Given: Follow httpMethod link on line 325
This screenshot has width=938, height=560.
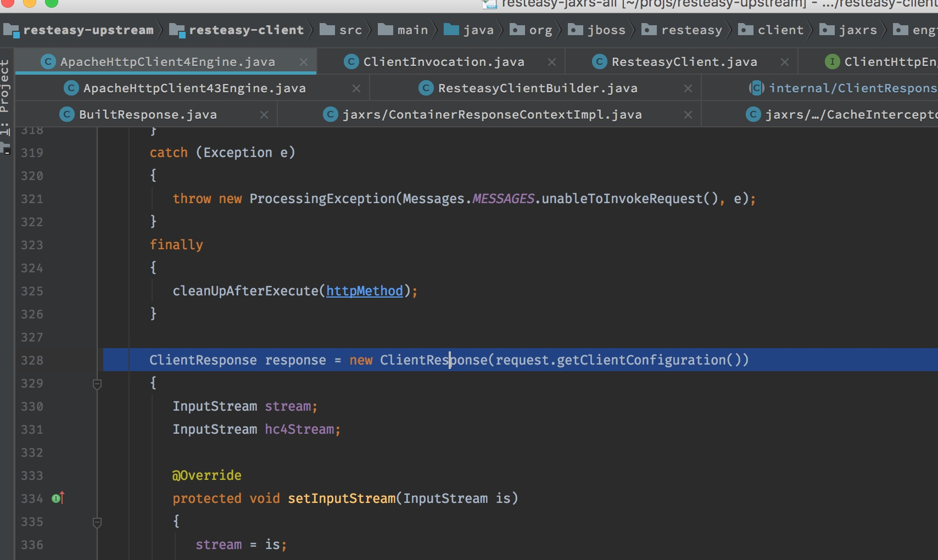Looking at the screenshot, I should pyautogui.click(x=365, y=291).
